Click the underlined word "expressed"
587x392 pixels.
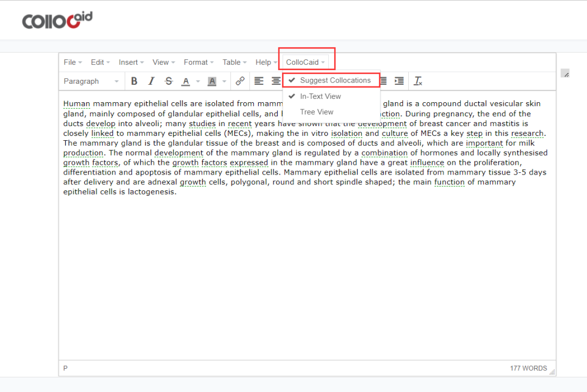coord(249,163)
